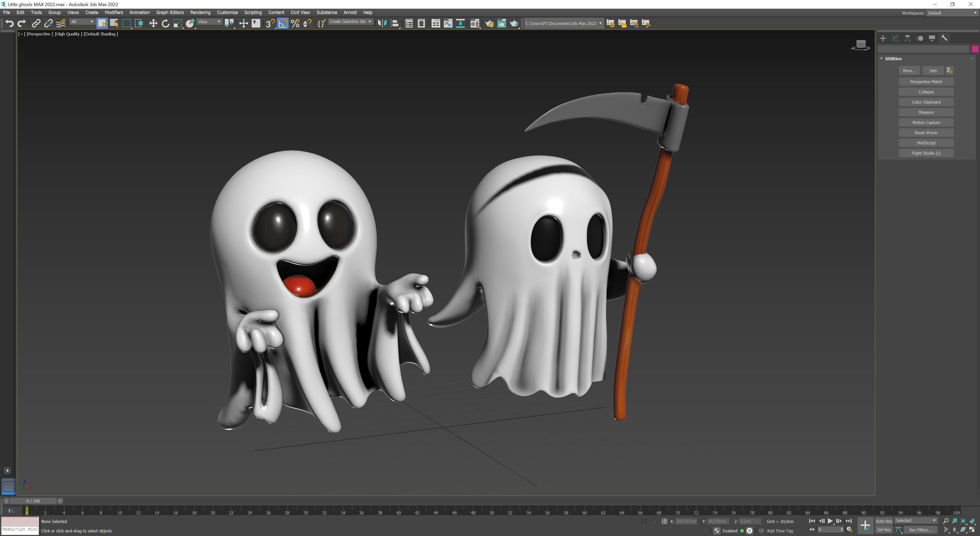Screen dimensions: 980x536
Task: Toggle the 3D Snaps button
Action: (270, 23)
